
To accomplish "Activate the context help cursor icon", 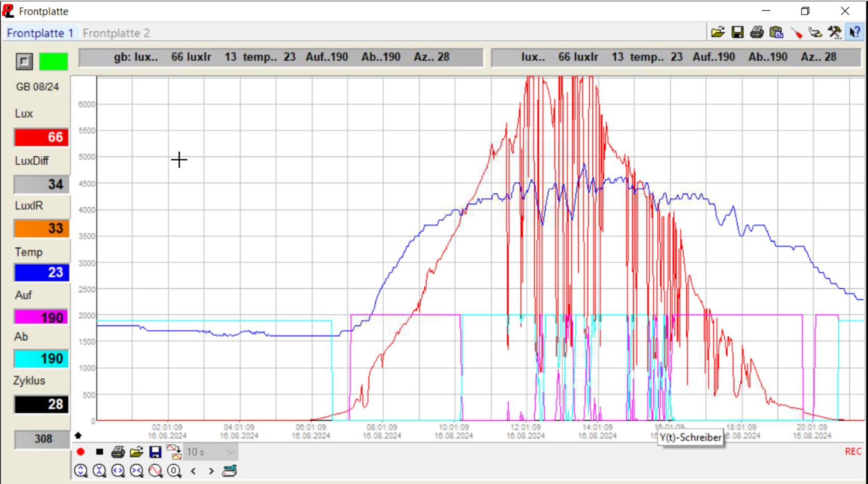I will [854, 32].
